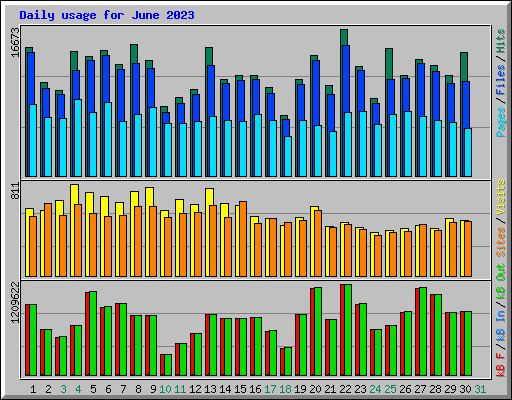Click weekend day label 25
The image size is (512, 400).
click(x=390, y=389)
